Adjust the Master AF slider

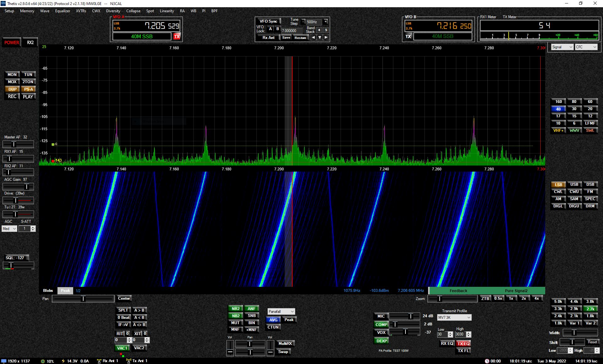pyautogui.click(x=18, y=144)
